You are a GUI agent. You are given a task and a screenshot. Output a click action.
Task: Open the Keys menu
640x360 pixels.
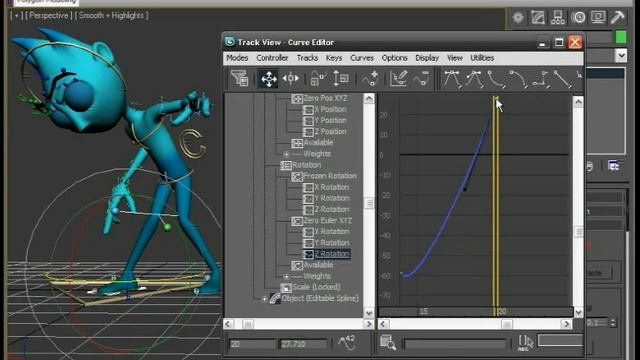coord(334,58)
